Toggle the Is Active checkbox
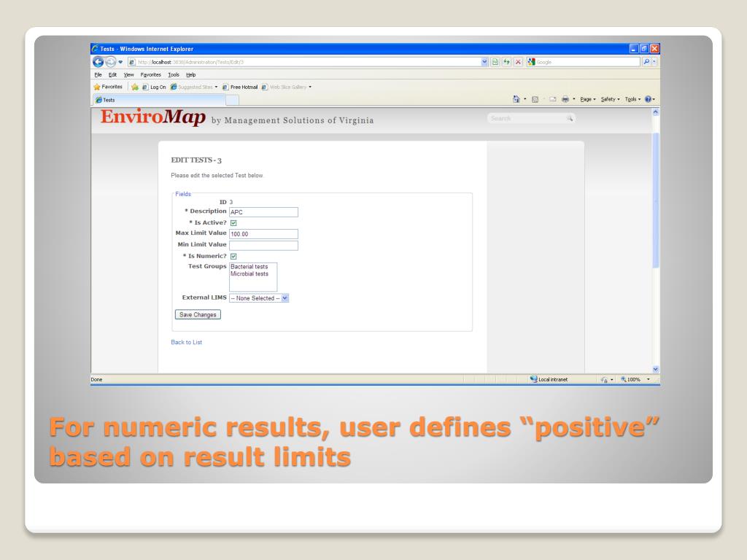 tap(233, 223)
